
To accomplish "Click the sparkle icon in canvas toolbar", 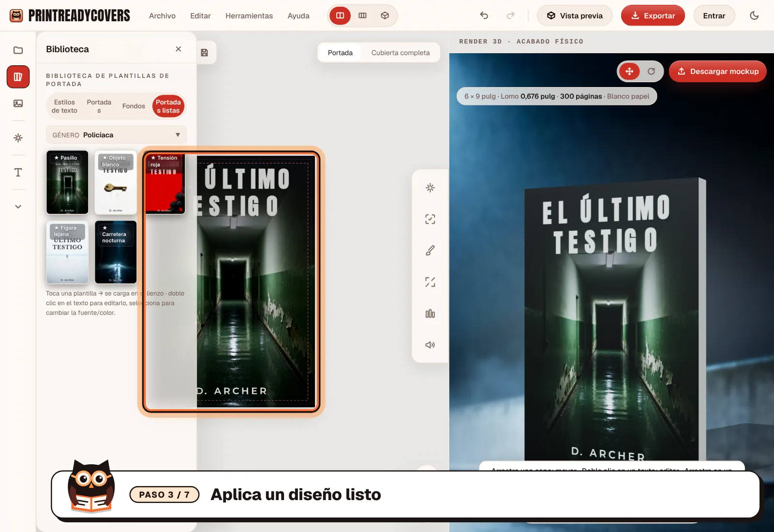I will pyautogui.click(x=430, y=188).
